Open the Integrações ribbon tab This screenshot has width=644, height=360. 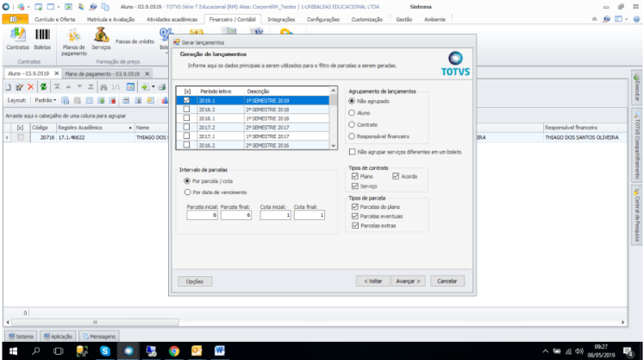pos(281,18)
